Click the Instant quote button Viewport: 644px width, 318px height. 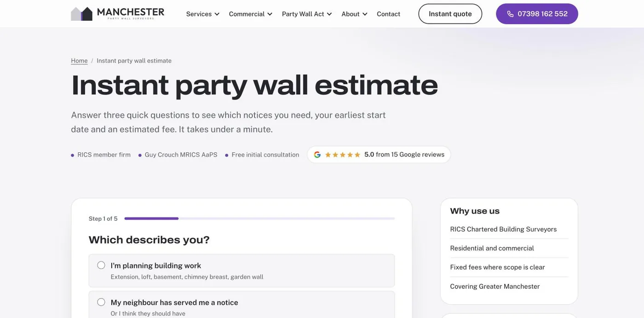(450, 14)
